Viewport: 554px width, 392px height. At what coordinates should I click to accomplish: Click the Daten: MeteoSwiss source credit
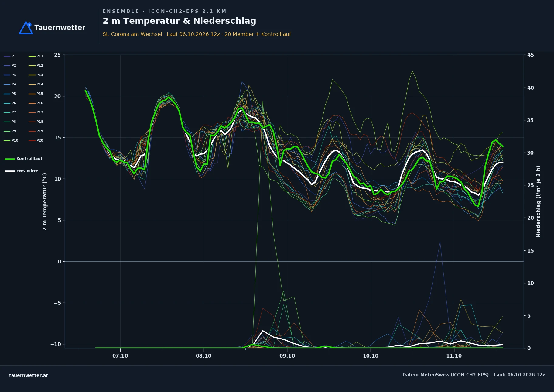(x=474, y=375)
